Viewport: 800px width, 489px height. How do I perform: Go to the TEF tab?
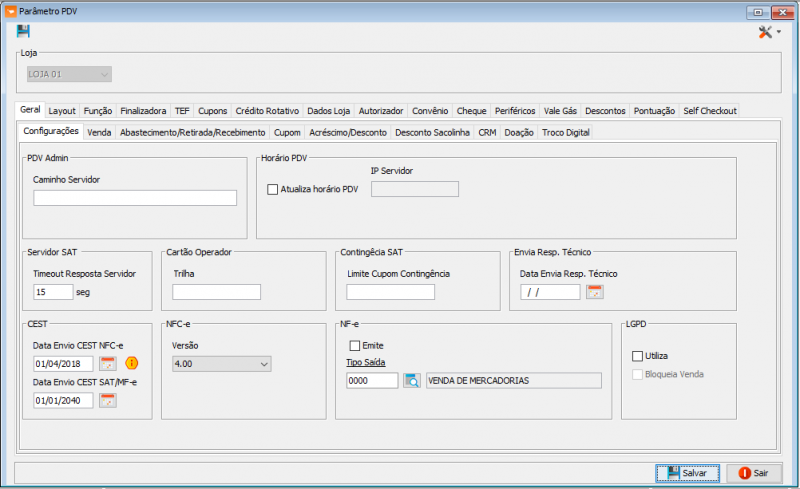pos(182,111)
